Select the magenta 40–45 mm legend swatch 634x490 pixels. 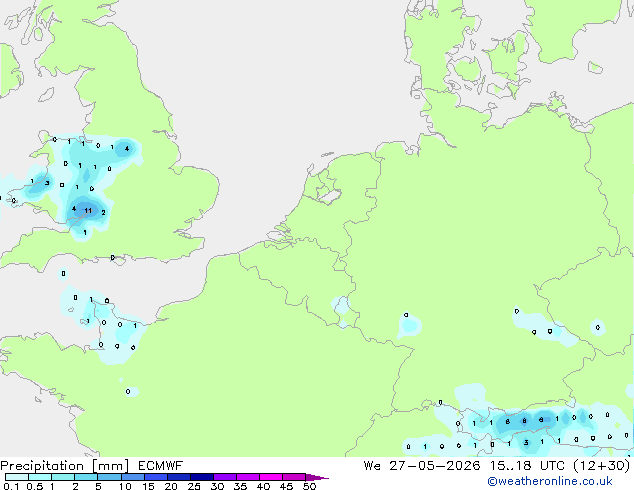[271, 477]
